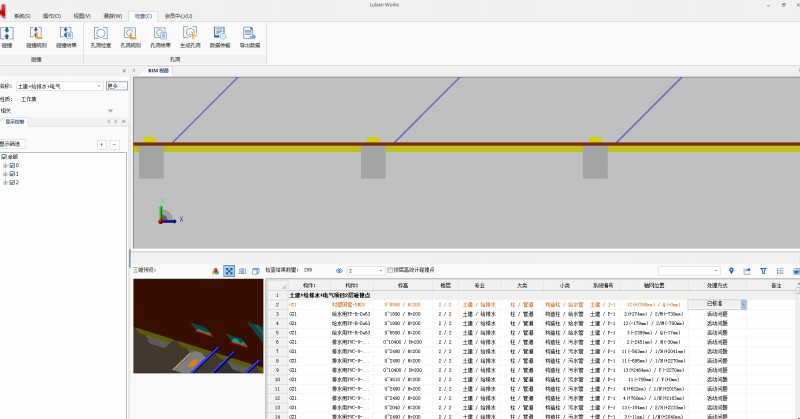
Task: Click the share/export icon in results toolbar
Action: tap(747, 271)
